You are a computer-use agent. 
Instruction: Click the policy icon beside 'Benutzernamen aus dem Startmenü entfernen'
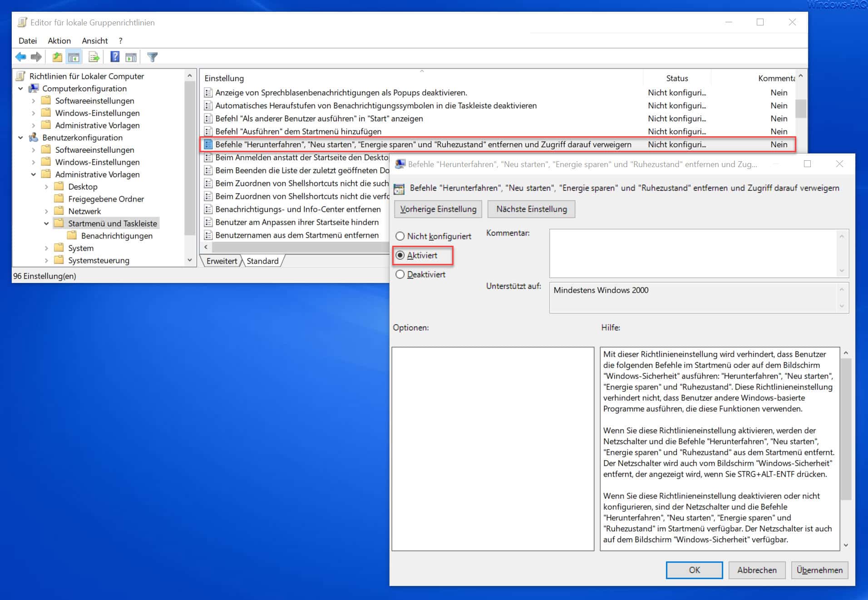point(208,235)
